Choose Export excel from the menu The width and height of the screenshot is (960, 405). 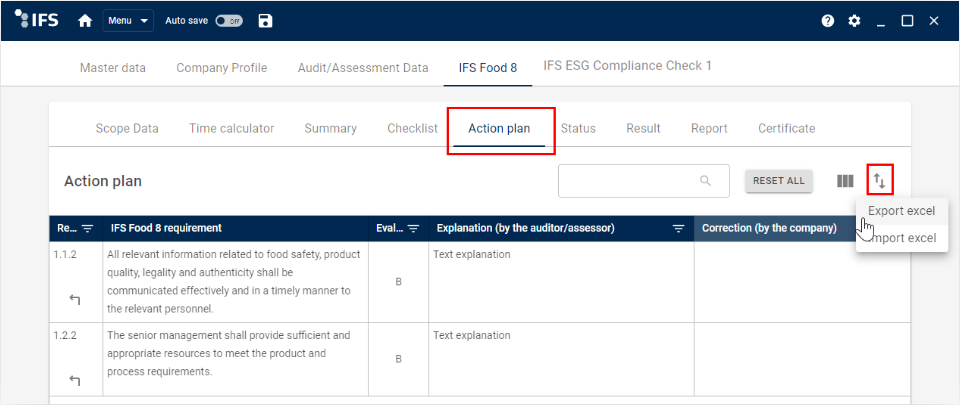(902, 211)
